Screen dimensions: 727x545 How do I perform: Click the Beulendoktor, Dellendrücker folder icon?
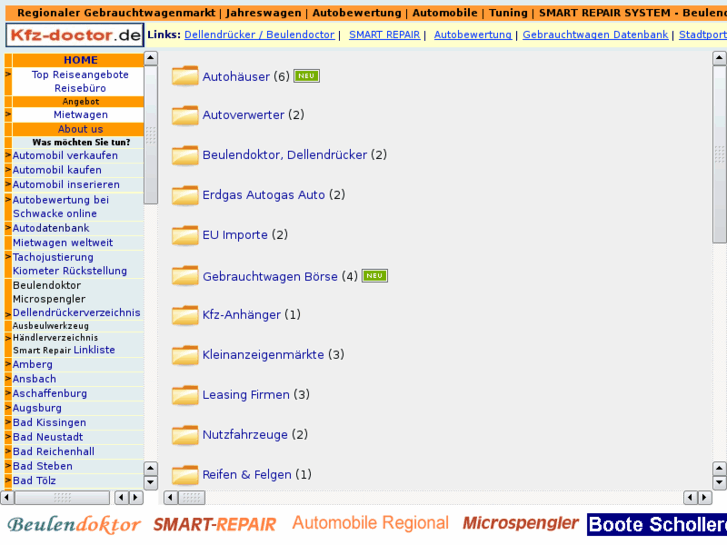tap(185, 155)
